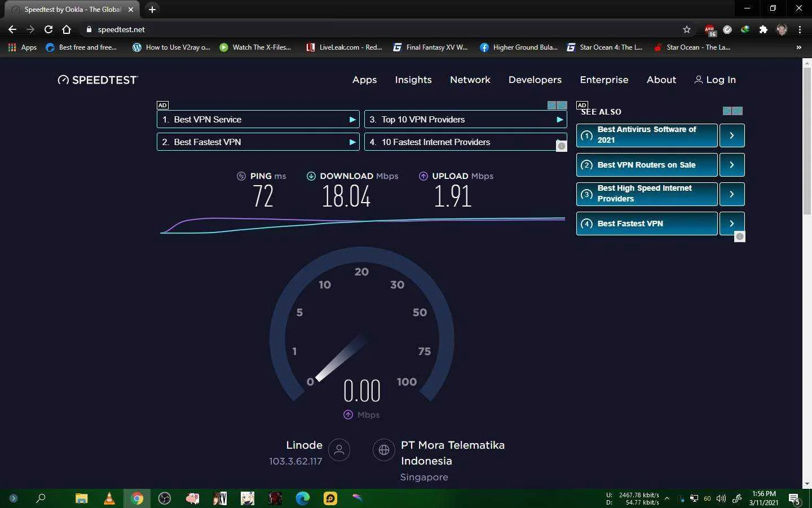
Task: Show more bookmarks with the overflow chevron
Action: pyautogui.click(x=798, y=47)
